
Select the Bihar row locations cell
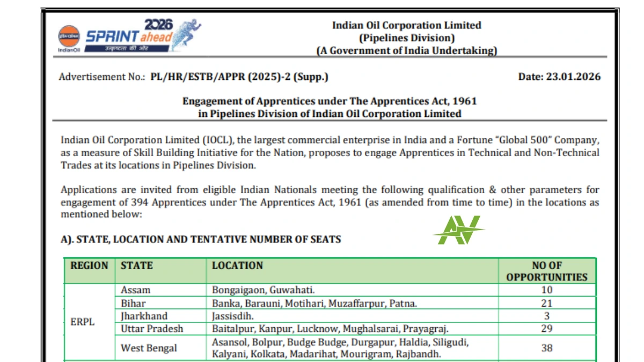(x=314, y=303)
